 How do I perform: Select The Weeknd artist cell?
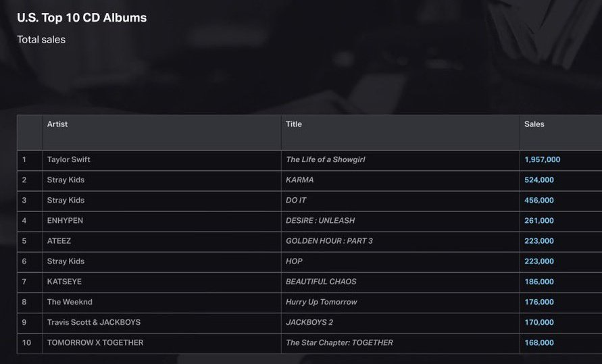(x=71, y=302)
